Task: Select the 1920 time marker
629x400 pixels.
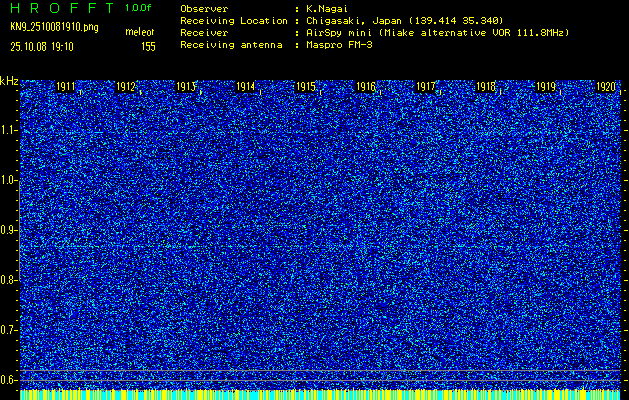Action: [x=606, y=88]
